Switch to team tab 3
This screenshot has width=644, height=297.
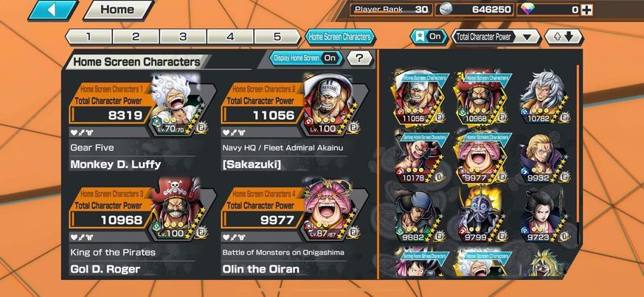[x=183, y=37]
